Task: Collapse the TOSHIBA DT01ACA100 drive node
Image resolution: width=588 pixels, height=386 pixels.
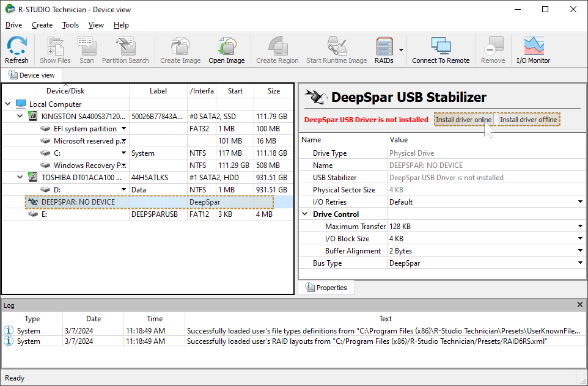Action: coord(20,177)
